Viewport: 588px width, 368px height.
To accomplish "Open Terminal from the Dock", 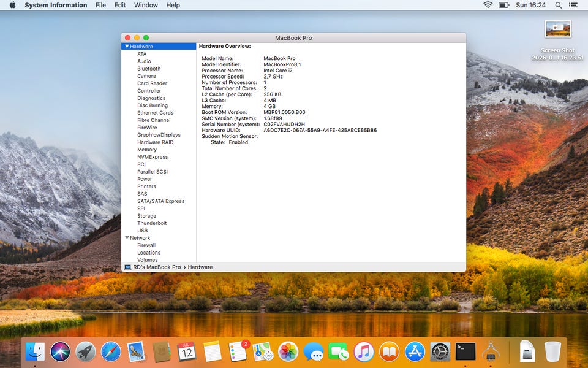I will point(466,352).
